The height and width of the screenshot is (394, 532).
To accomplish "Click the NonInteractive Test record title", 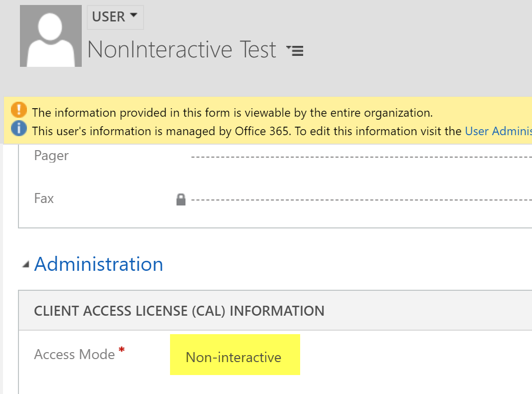I will point(182,49).
